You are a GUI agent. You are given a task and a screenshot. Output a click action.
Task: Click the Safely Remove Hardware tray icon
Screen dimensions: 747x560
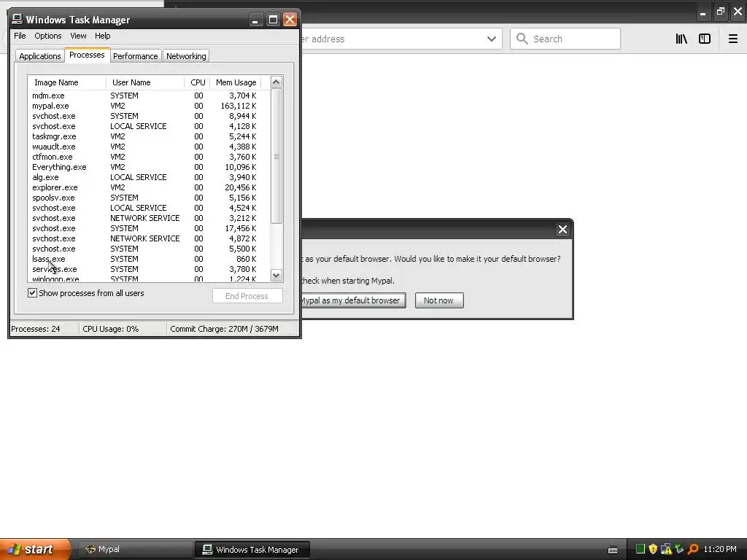[x=679, y=549]
